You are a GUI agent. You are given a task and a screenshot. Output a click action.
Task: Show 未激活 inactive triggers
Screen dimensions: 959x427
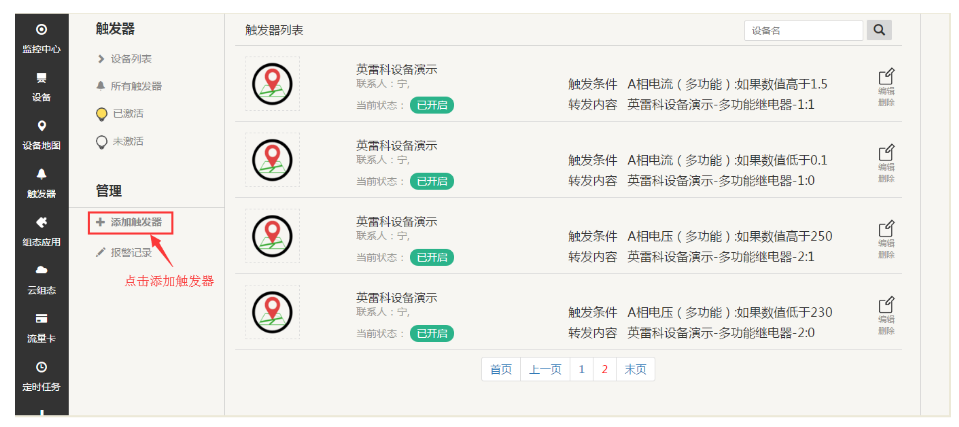(x=127, y=142)
